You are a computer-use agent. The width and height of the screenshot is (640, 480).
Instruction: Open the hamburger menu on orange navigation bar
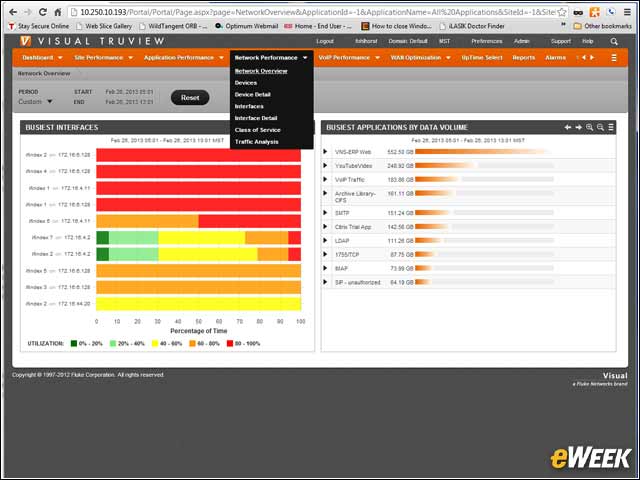[x=614, y=58]
